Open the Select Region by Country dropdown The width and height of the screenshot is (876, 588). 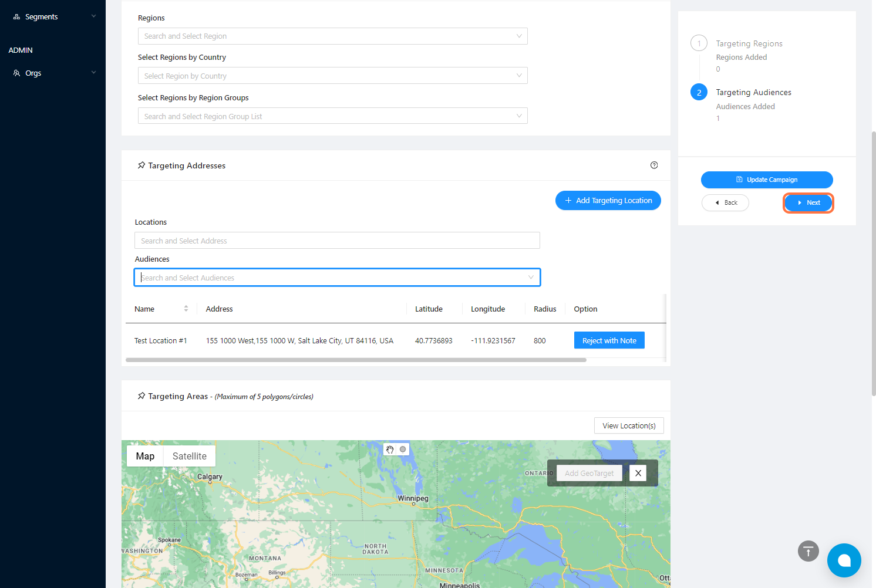[332, 76]
